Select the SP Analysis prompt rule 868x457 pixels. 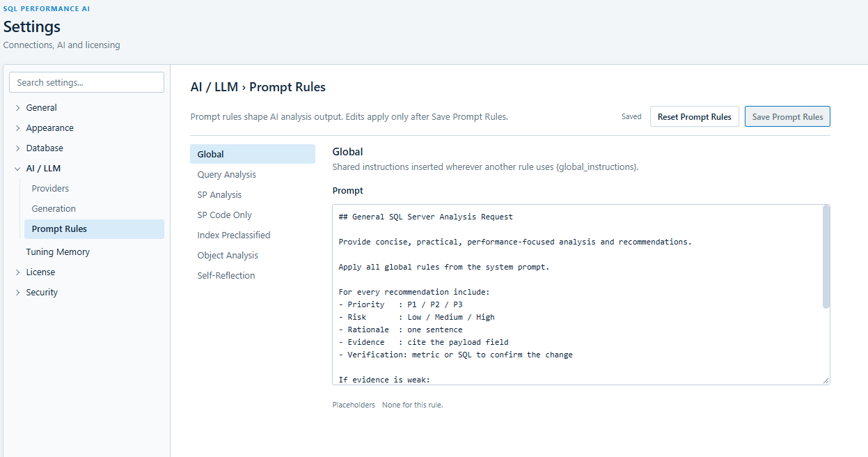253,194
